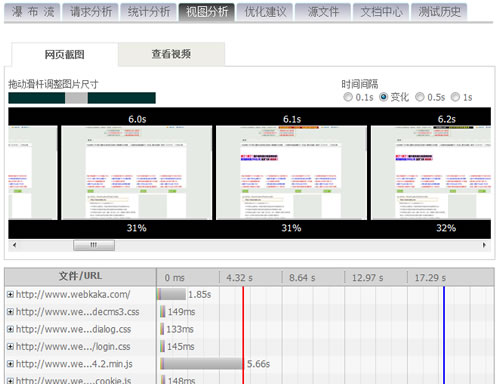
Task: Switch to the 查看视频 sub-tab
Action: coord(171,54)
